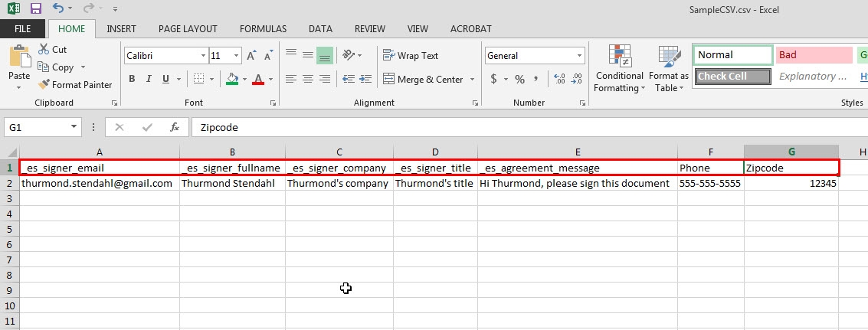Switch to the REVIEW tab
Viewport: 868px width, 330px height.
[370, 29]
